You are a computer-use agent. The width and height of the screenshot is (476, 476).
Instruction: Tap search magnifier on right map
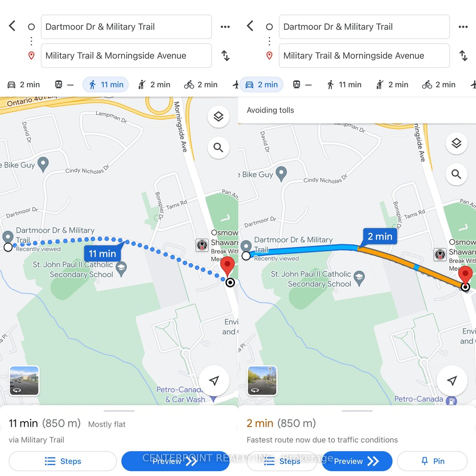457,174
